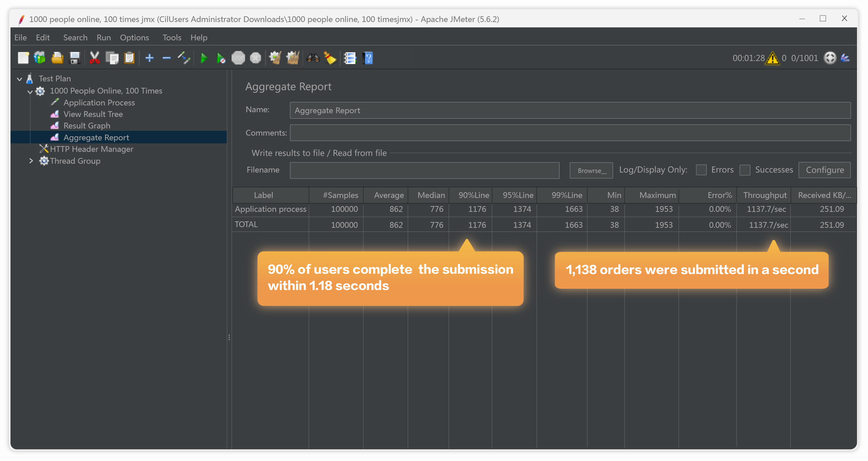868x461 pixels.
Task: Enable the Errors only checkbox
Action: (x=701, y=170)
